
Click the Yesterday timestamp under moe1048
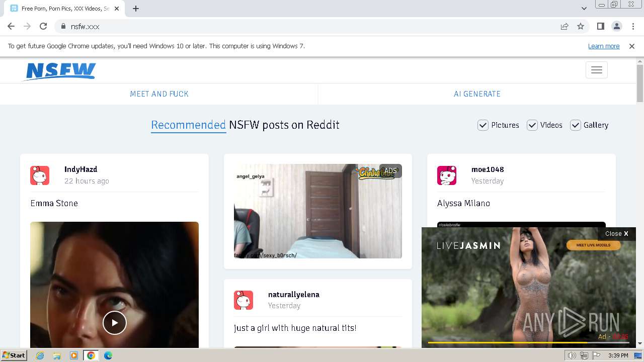coord(488,181)
